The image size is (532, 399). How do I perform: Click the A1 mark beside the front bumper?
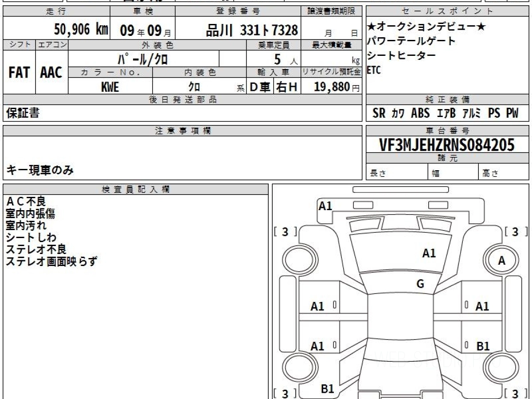click(x=325, y=206)
